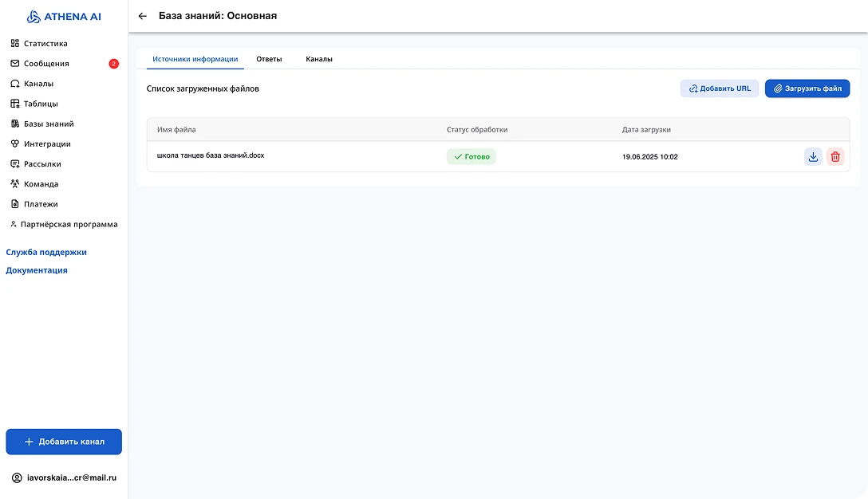This screenshot has width=868, height=499.
Task: Open the Служба поддержки link
Action: (46, 252)
